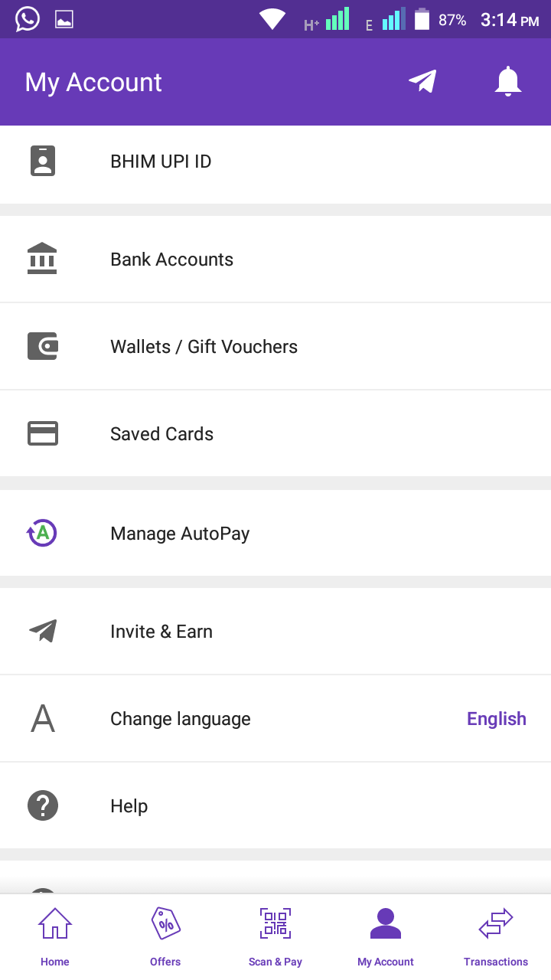551x980 pixels.
Task: Select the English language value
Action: (x=497, y=719)
